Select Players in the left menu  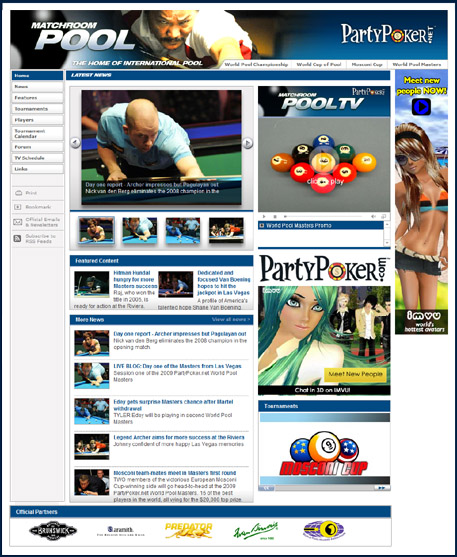coord(37,120)
